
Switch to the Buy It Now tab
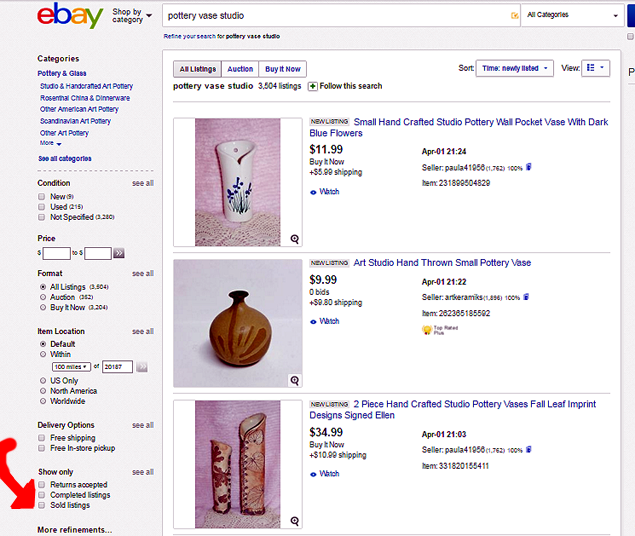click(283, 69)
